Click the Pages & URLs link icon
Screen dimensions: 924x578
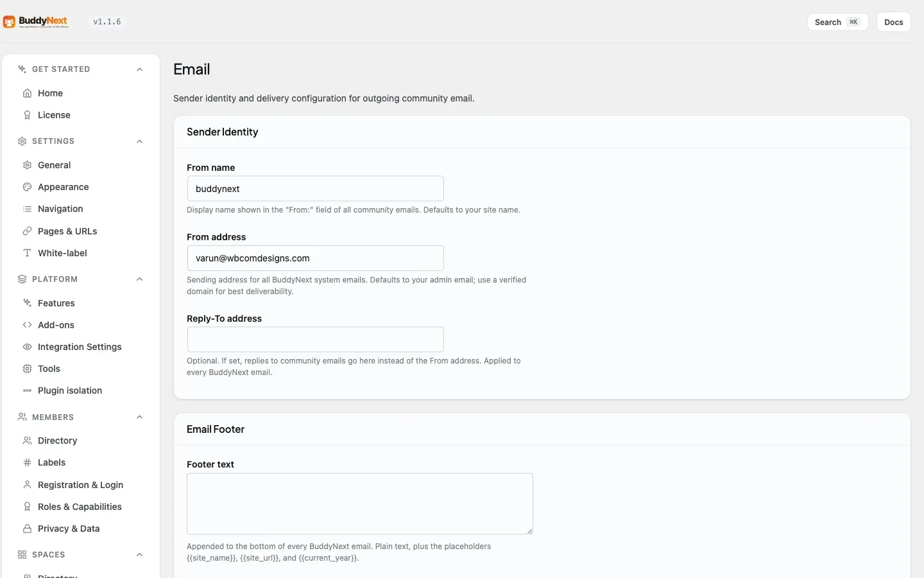(x=27, y=231)
